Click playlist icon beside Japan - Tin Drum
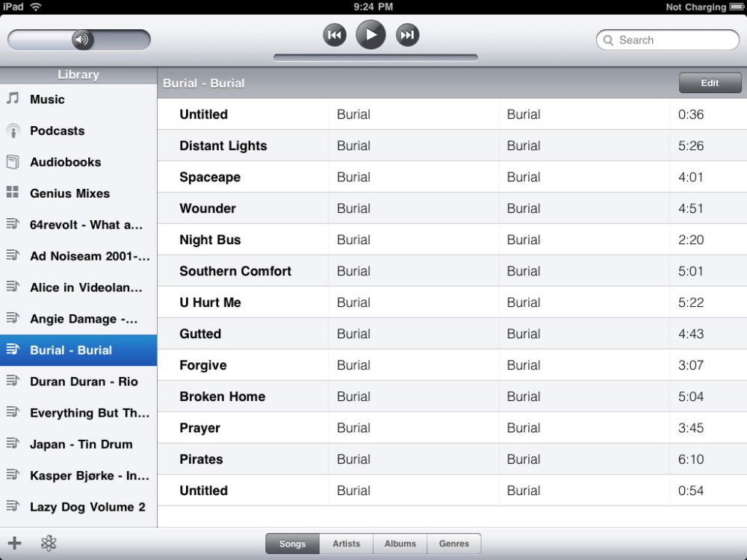The height and width of the screenshot is (560, 747). coord(13,444)
